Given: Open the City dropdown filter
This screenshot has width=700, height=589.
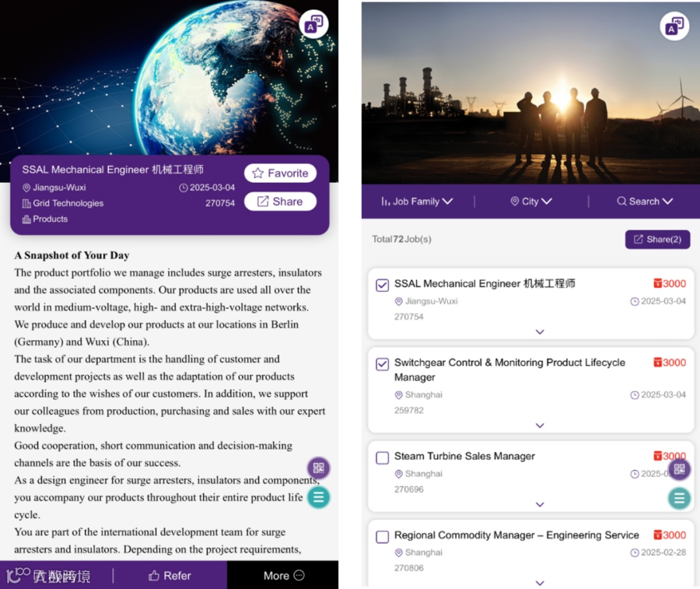Looking at the screenshot, I should click(x=531, y=202).
